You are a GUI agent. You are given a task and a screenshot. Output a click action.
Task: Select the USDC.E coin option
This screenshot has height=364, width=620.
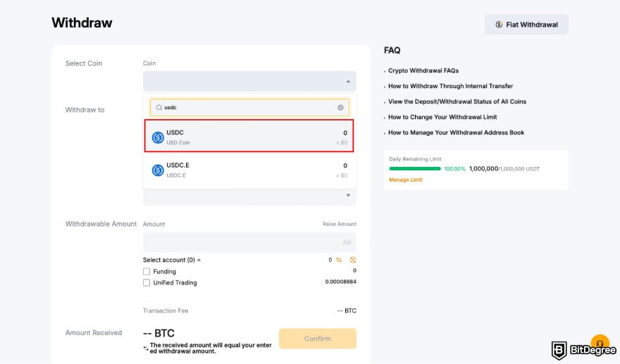(x=249, y=170)
